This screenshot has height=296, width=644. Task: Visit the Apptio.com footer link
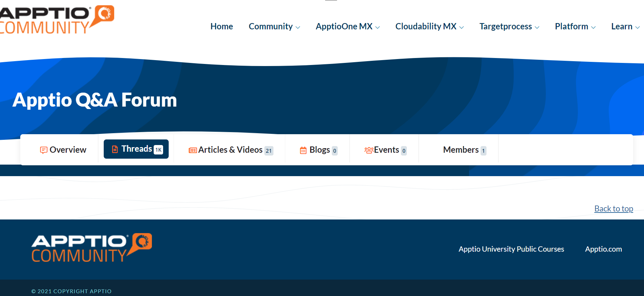pos(603,249)
